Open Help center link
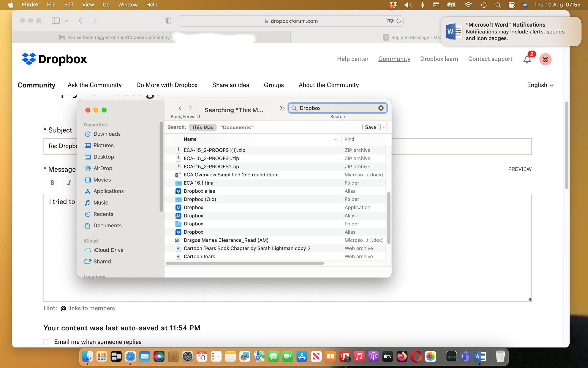The image size is (588, 368). coord(352,59)
